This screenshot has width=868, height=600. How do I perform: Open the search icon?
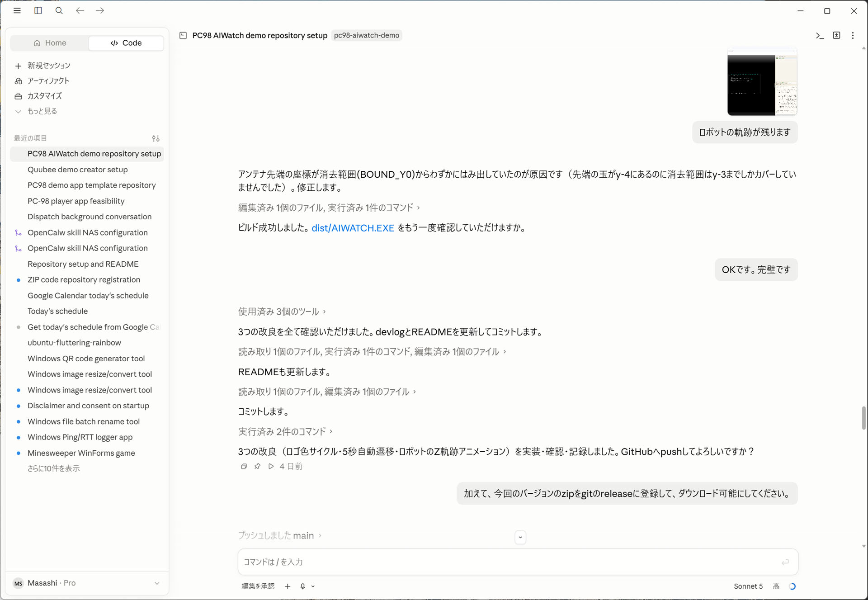coord(59,10)
